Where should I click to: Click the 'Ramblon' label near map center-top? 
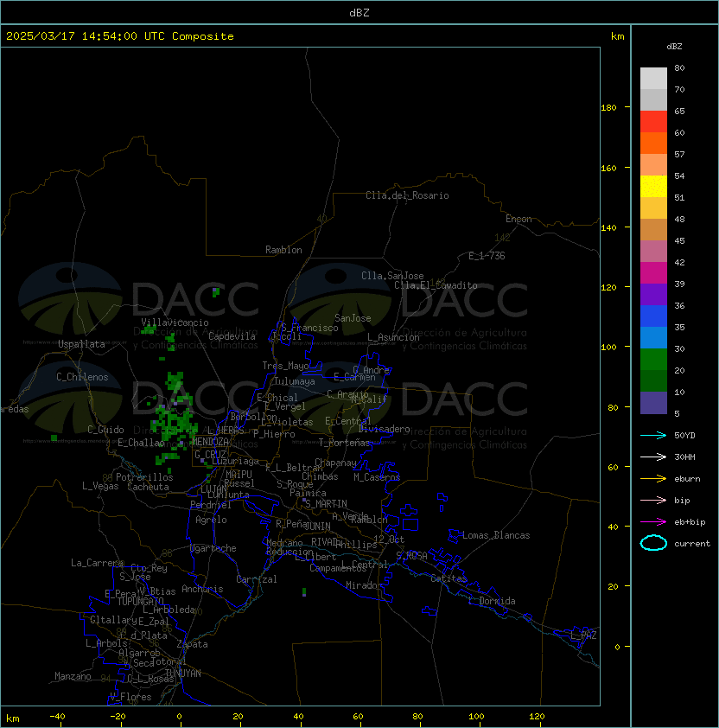283,250
